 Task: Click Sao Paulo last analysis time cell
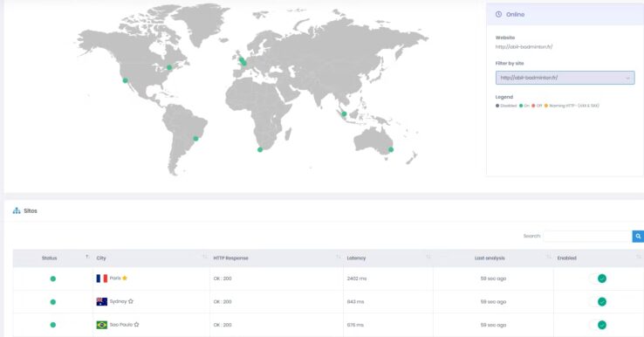coord(493,325)
